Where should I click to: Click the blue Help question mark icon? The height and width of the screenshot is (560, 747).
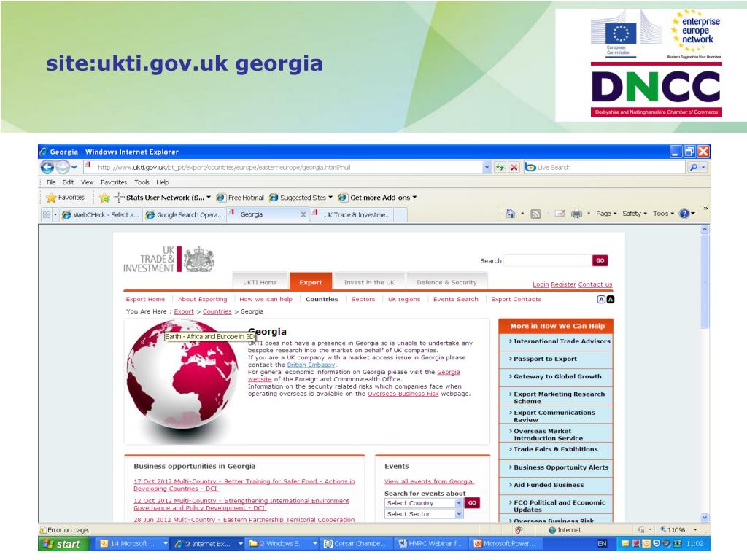click(684, 214)
